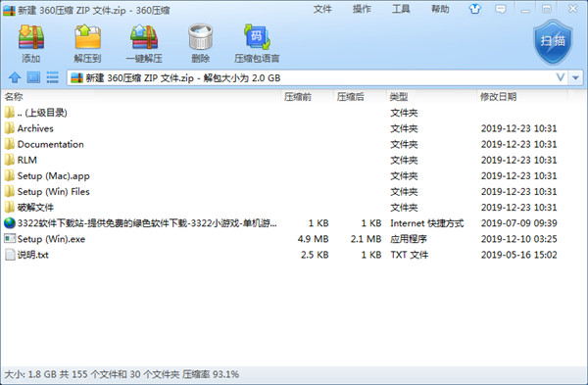The height and width of the screenshot is (385, 588).
Task: Click the status bar size summary text
Action: tap(122, 374)
